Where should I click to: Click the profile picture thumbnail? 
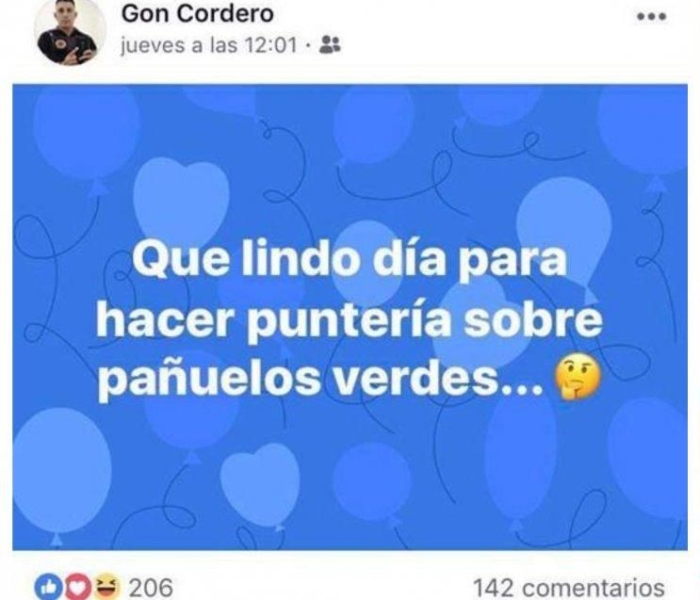point(70,32)
